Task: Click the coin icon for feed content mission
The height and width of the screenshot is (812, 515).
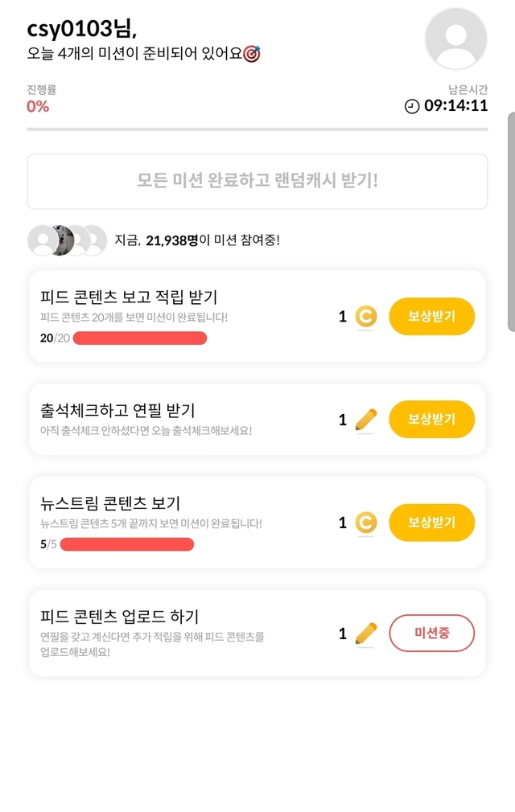Action: click(366, 317)
